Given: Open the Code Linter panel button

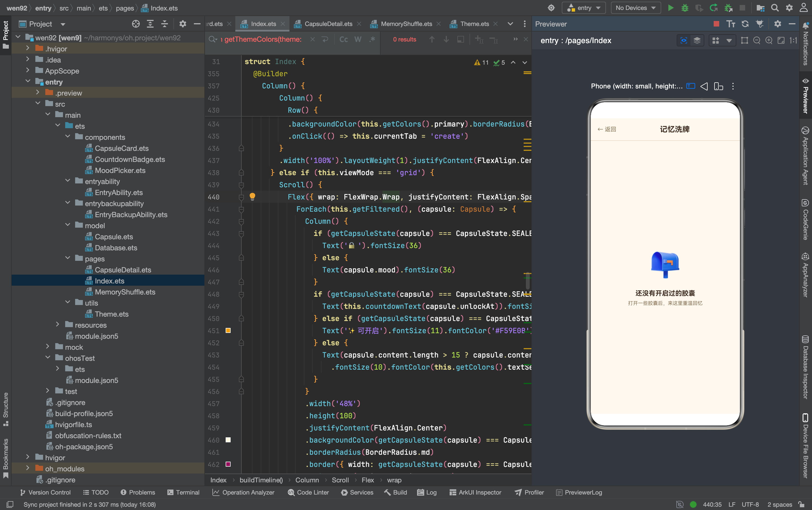Looking at the screenshot, I should coord(308,493).
